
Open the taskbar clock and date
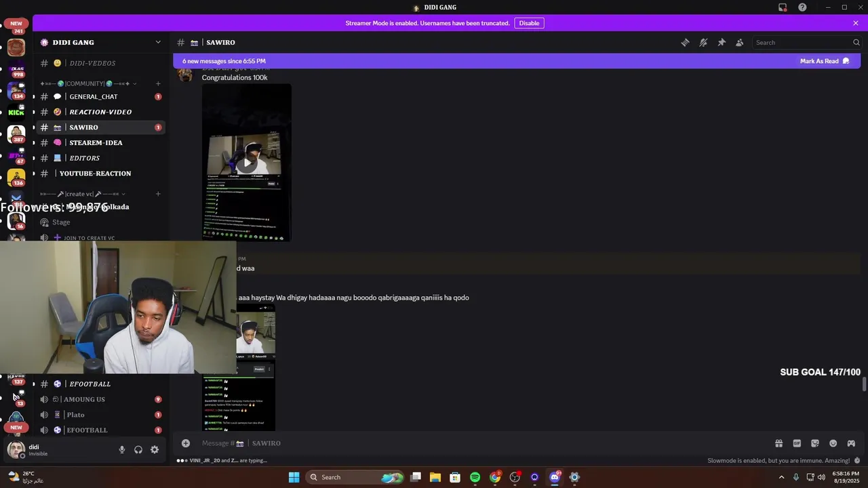point(845,477)
